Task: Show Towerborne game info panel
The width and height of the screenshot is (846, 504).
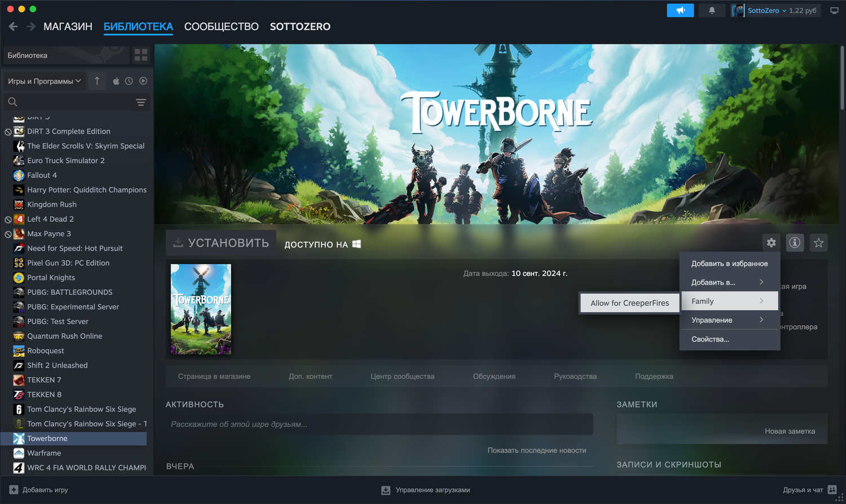Action: pyautogui.click(x=795, y=242)
